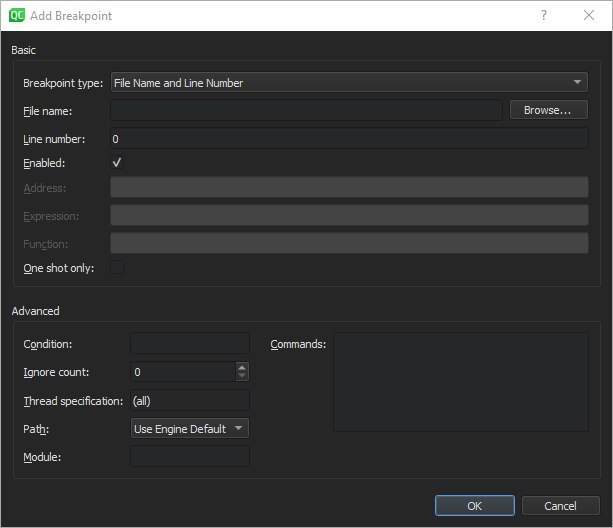Image resolution: width=613 pixels, height=528 pixels.
Task: Click the Ignore count value field
Action: [x=183, y=372]
